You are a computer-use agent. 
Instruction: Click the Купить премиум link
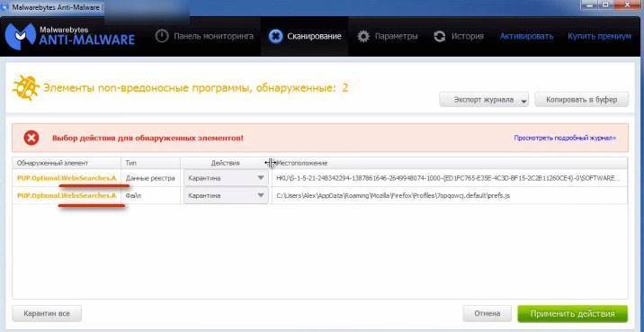click(599, 36)
